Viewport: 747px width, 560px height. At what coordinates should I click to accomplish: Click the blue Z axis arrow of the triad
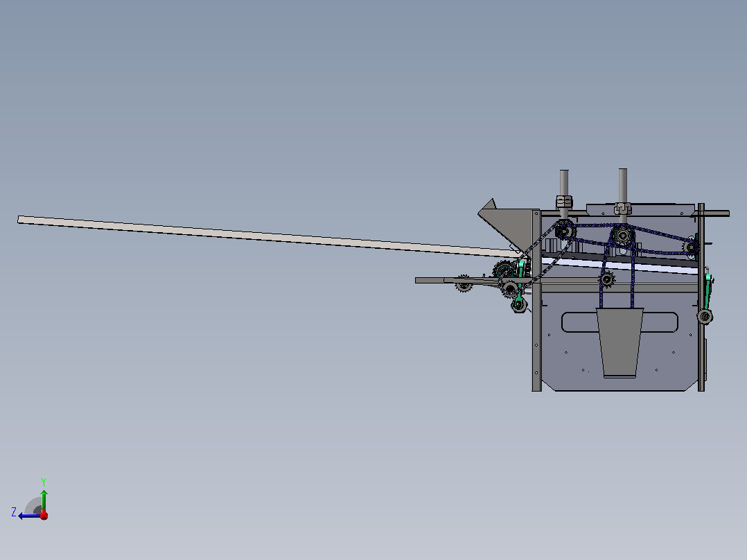pyautogui.click(x=28, y=516)
